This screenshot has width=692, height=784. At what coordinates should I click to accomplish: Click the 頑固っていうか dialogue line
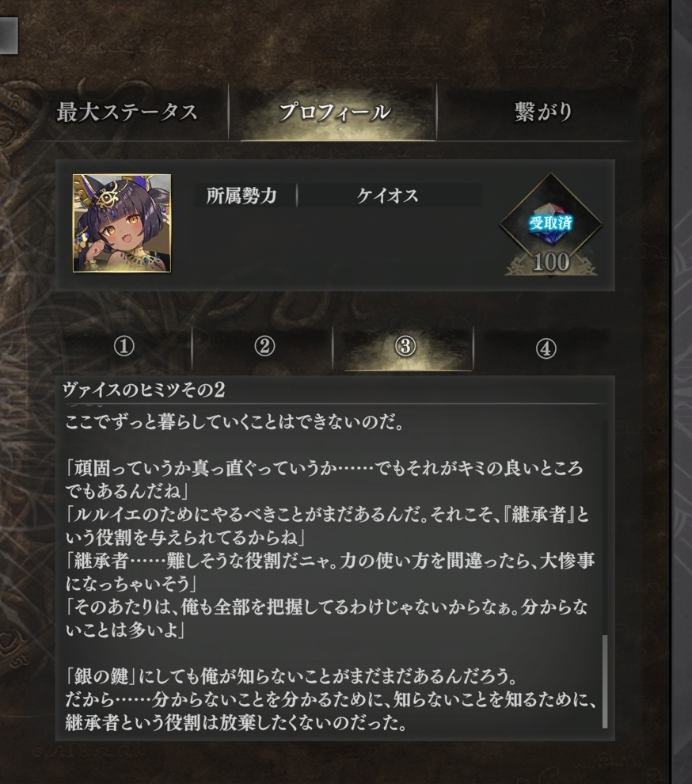(x=324, y=480)
